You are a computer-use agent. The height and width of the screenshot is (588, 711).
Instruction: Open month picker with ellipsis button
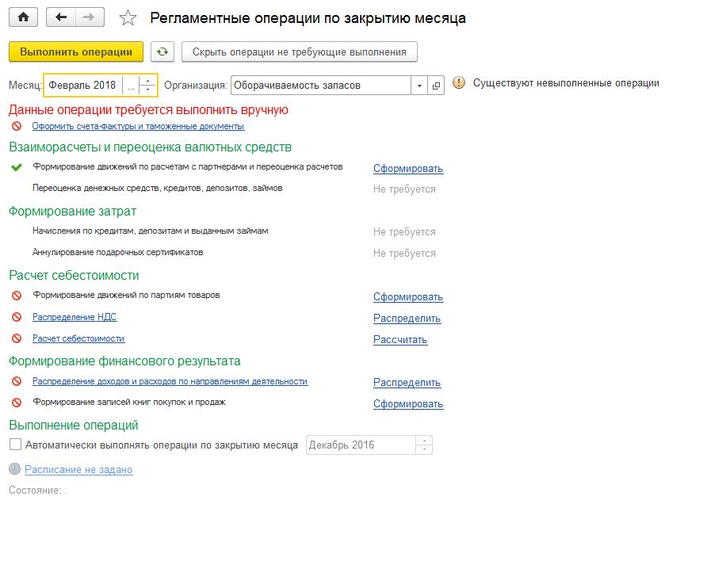point(131,85)
